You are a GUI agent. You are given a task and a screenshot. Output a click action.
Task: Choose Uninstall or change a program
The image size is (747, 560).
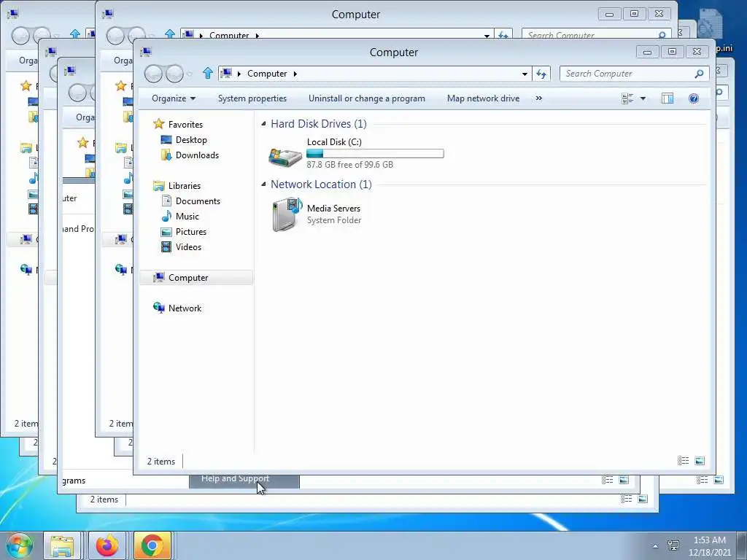click(367, 98)
